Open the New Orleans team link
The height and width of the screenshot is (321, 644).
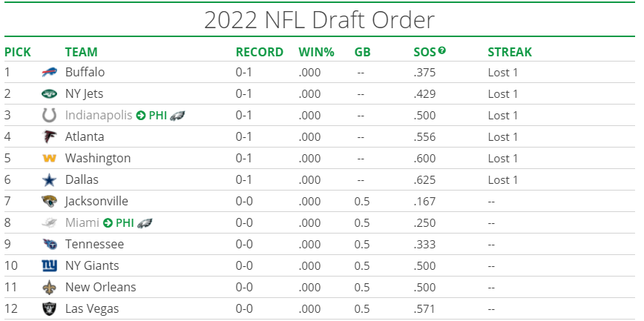(101, 287)
